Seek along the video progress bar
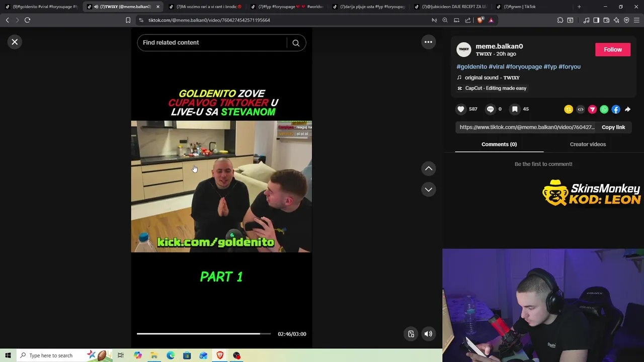This screenshot has height=362, width=644. pos(204,333)
